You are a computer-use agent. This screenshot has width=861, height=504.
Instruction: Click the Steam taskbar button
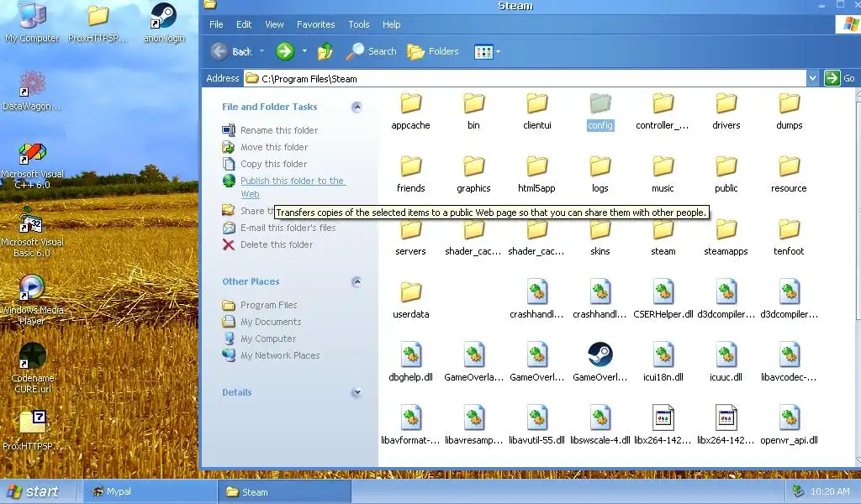284,491
